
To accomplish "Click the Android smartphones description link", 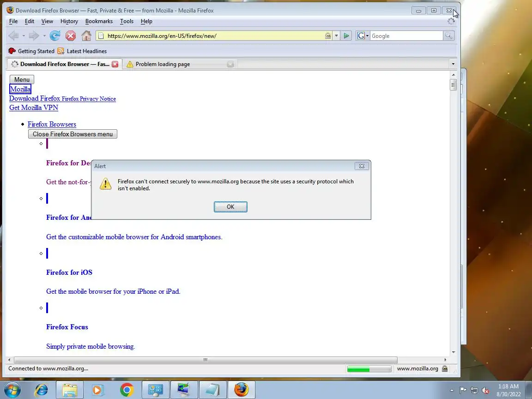I will [134, 237].
